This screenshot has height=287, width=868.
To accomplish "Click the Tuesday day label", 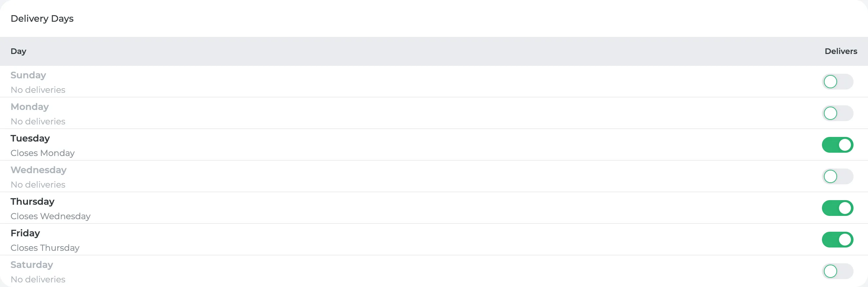I will [30, 139].
